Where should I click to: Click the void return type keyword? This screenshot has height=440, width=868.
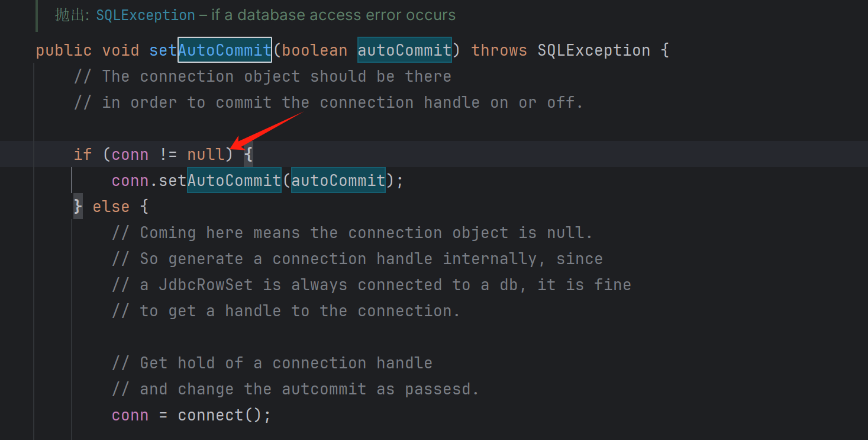(x=120, y=50)
